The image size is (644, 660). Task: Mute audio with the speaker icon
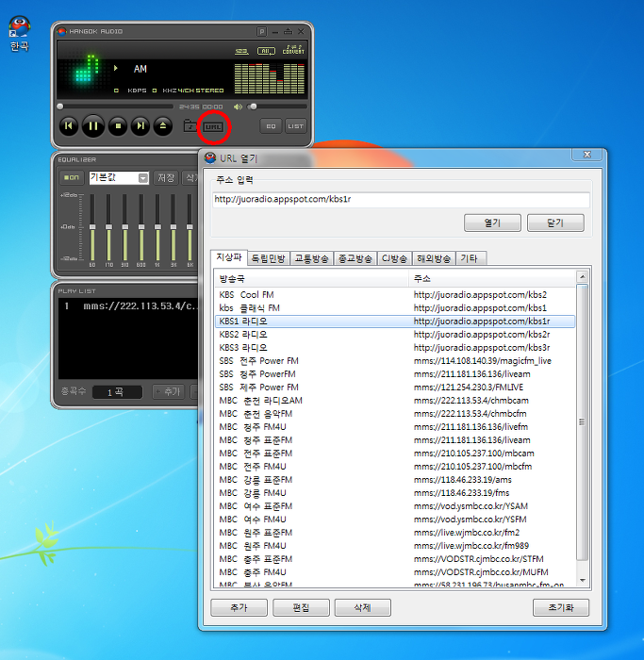(238, 107)
